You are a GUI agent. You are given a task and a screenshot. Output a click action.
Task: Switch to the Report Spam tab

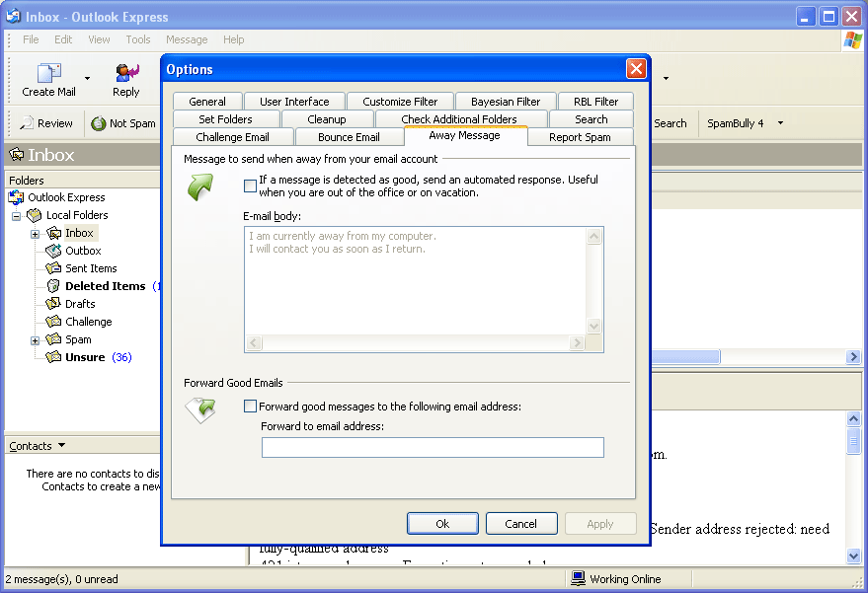point(580,136)
